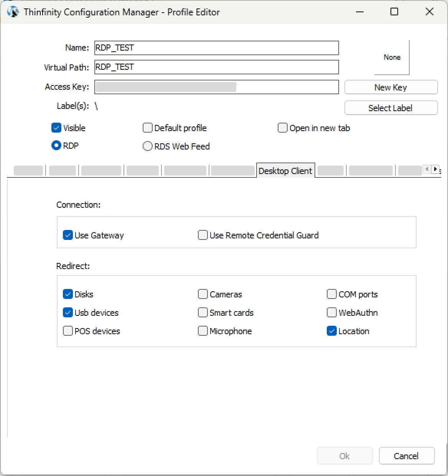
Task: Disable the Use Gateway checkbox
Action: 68,235
